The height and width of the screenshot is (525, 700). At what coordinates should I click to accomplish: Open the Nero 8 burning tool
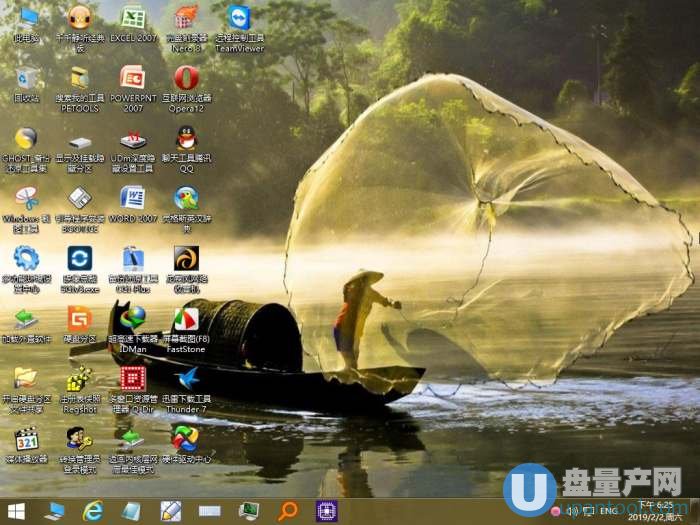point(187,29)
